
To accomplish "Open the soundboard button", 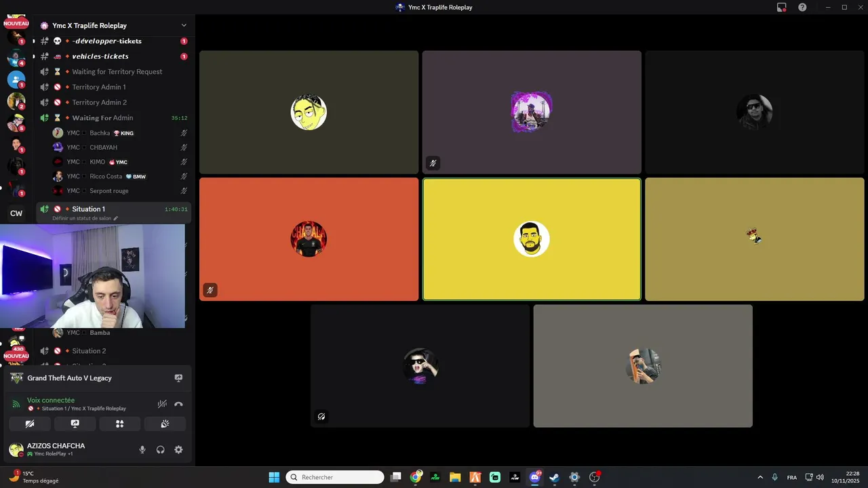I will tap(165, 424).
